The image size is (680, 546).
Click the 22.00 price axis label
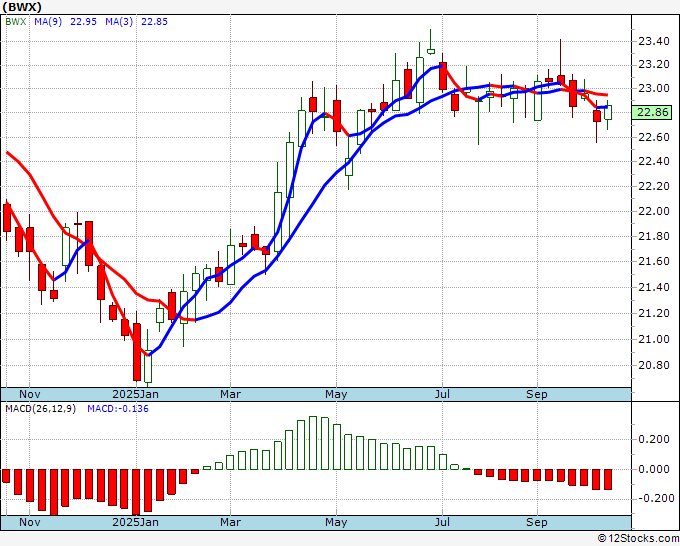point(653,211)
